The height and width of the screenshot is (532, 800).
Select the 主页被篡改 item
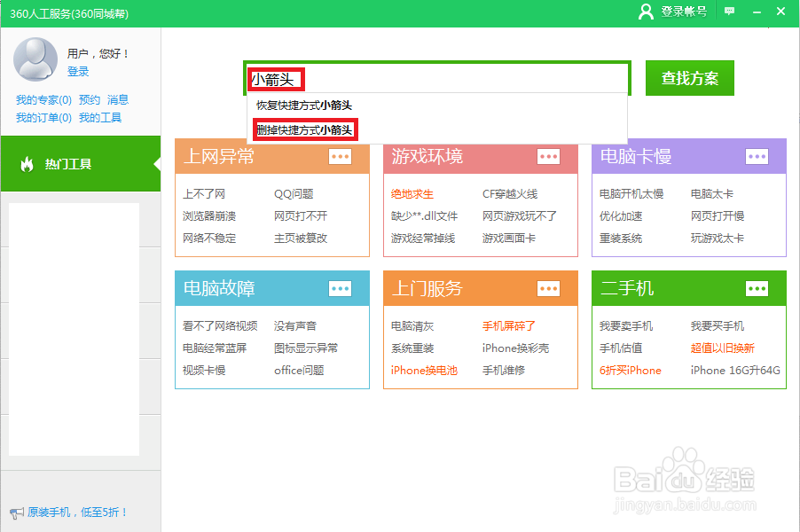301,239
